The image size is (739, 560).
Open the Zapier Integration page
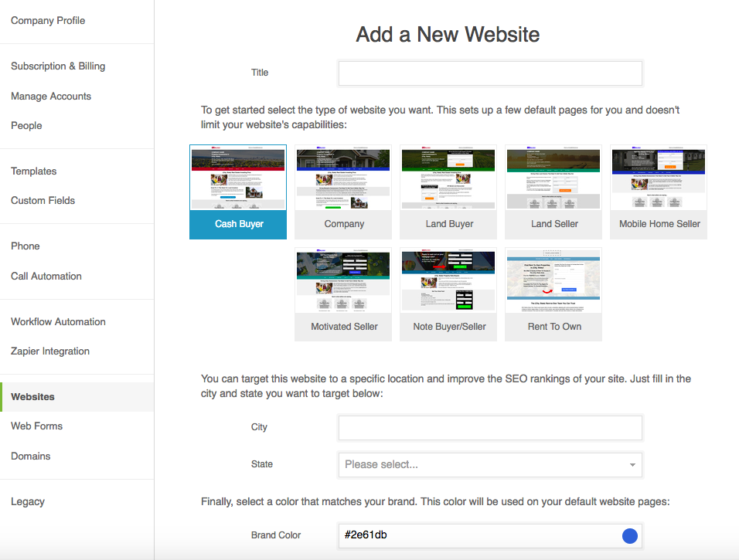(50, 351)
